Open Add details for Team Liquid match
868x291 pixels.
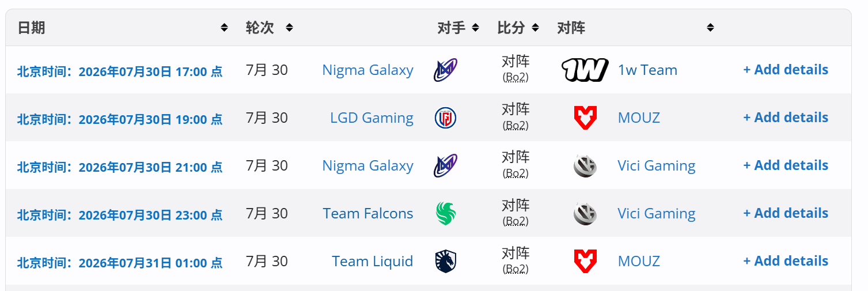pyautogui.click(x=786, y=261)
